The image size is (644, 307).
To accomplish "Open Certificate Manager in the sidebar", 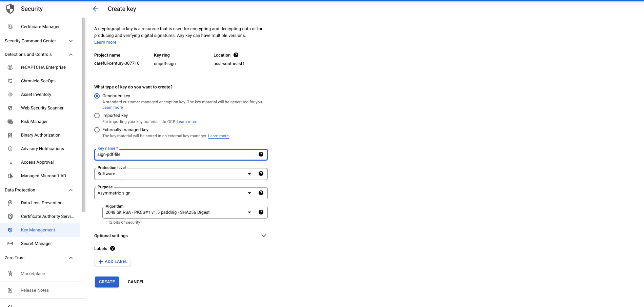I will tap(40, 26).
